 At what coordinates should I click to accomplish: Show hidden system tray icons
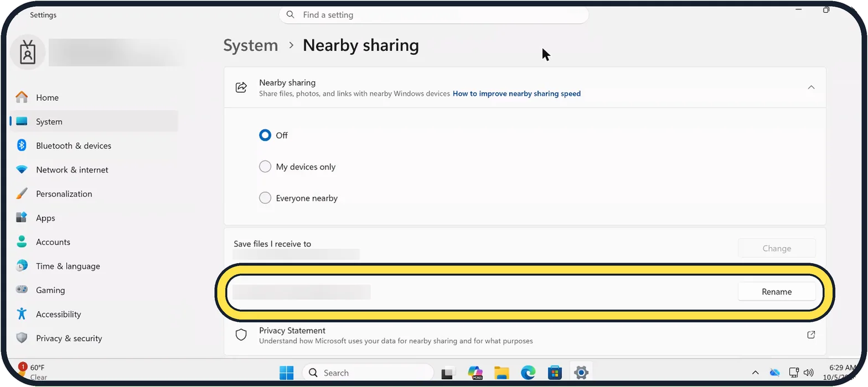pyautogui.click(x=755, y=373)
